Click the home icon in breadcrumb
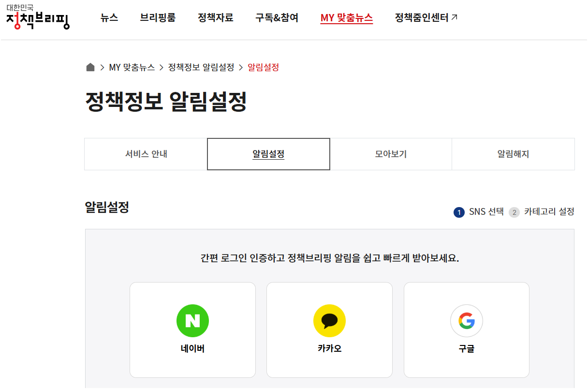This screenshot has height=389, width=588. [90, 67]
